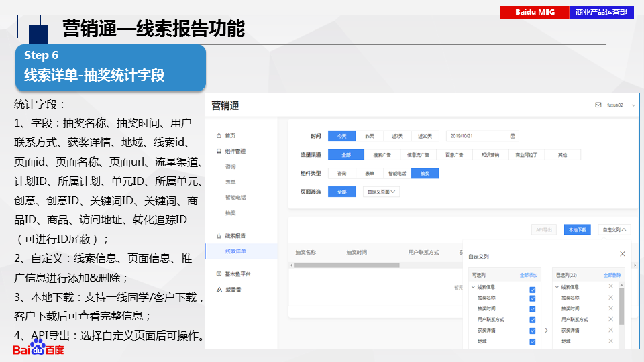
Task: Click the 用户联系方式 table column header
Action: pos(423,253)
